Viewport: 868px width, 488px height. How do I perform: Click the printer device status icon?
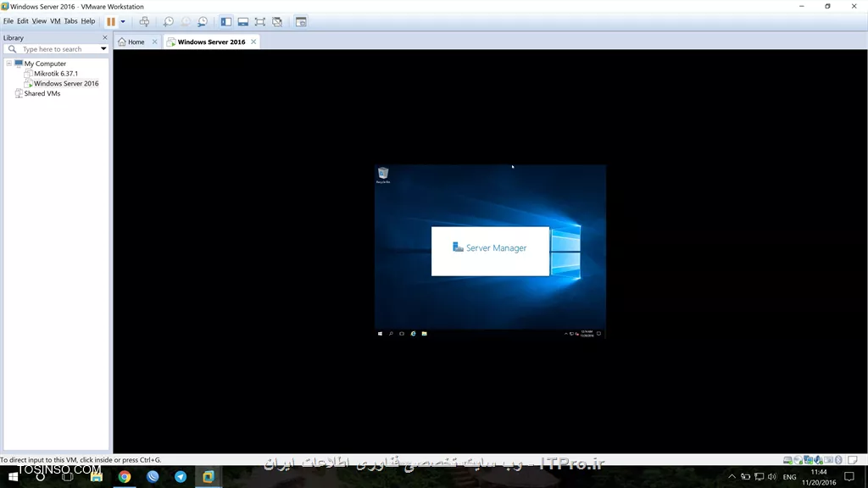point(828,460)
